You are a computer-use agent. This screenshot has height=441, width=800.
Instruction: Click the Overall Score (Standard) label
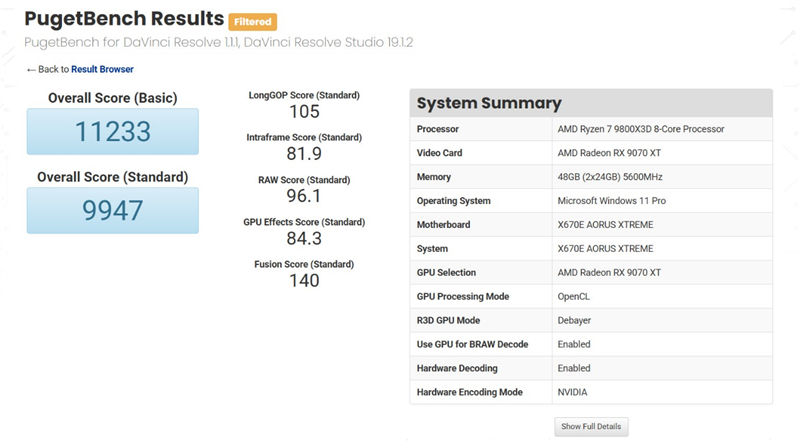coord(113,177)
